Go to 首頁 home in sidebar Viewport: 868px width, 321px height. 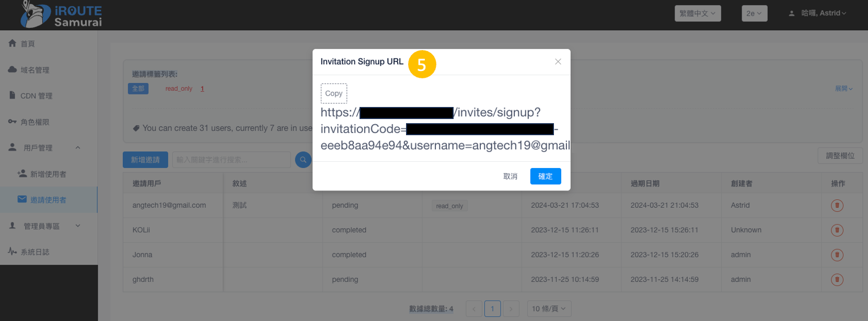click(x=28, y=44)
